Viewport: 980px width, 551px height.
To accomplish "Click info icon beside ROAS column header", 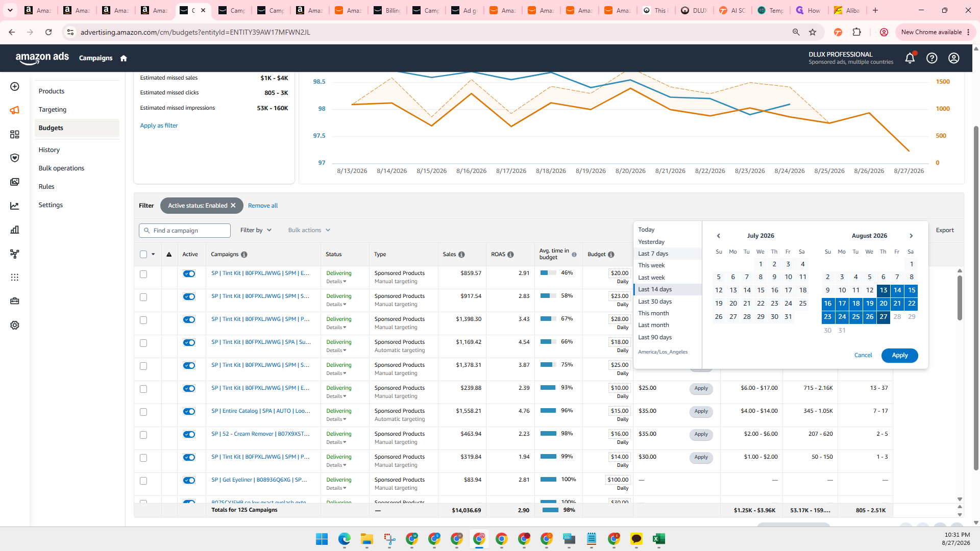I will [510, 255].
